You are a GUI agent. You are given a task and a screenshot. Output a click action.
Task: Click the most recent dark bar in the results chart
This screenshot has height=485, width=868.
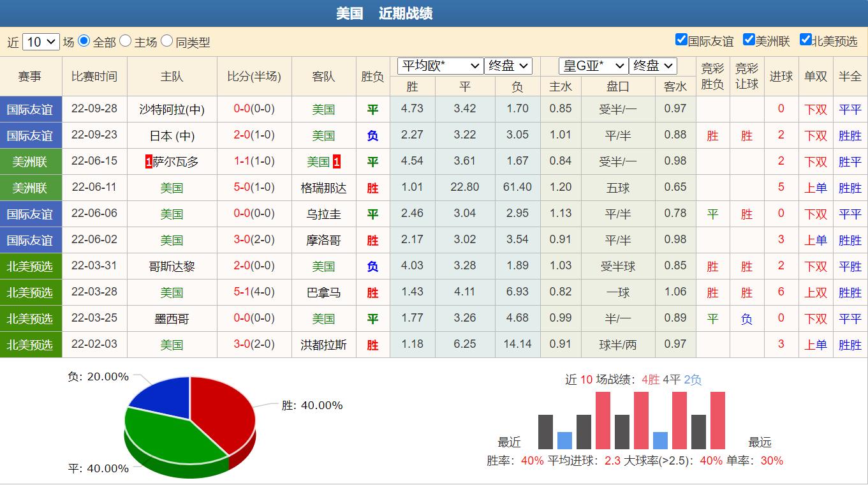[545, 432]
